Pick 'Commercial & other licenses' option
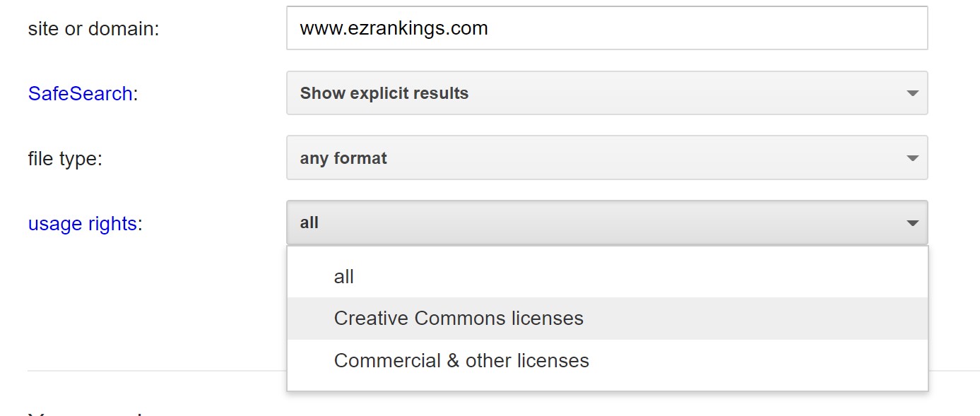This screenshot has width=980, height=416. (x=461, y=361)
